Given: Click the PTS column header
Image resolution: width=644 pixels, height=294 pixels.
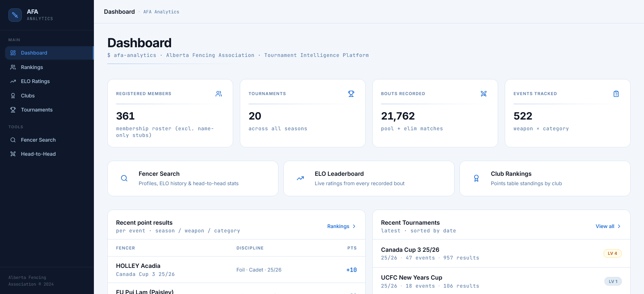Looking at the screenshot, I should coord(352,248).
